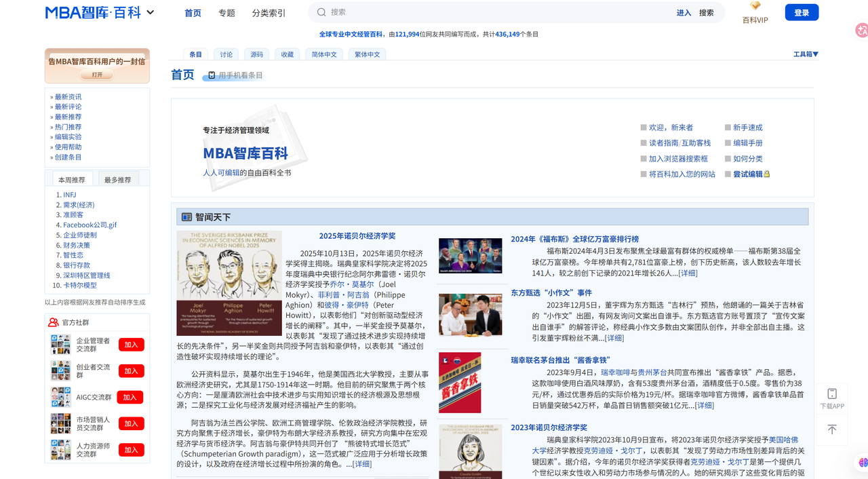Click the 下载APP icon

(832, 394)
